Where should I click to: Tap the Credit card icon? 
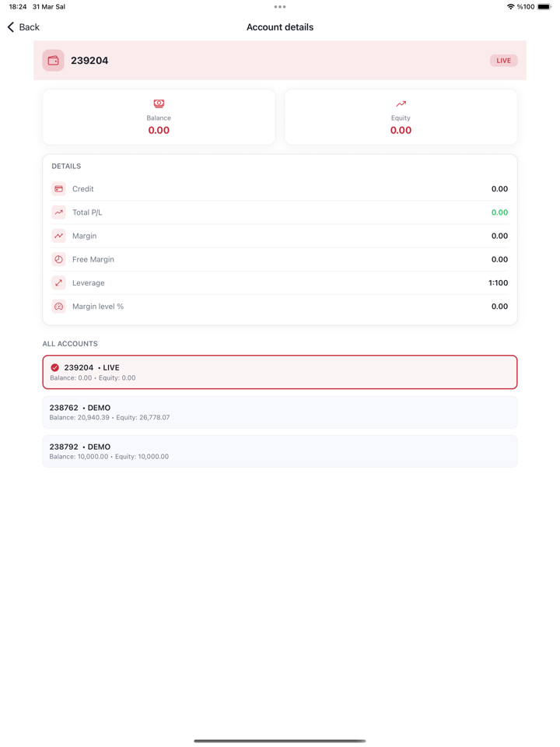59,189
